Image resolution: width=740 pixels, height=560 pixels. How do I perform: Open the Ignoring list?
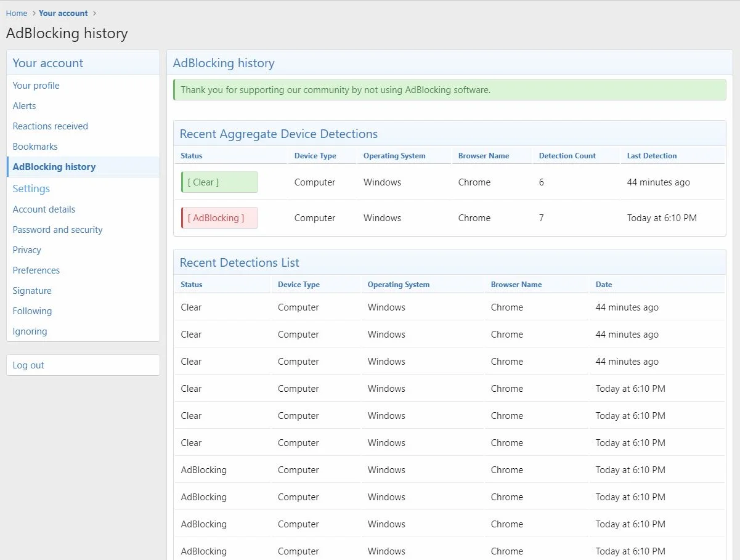point(30,331)
